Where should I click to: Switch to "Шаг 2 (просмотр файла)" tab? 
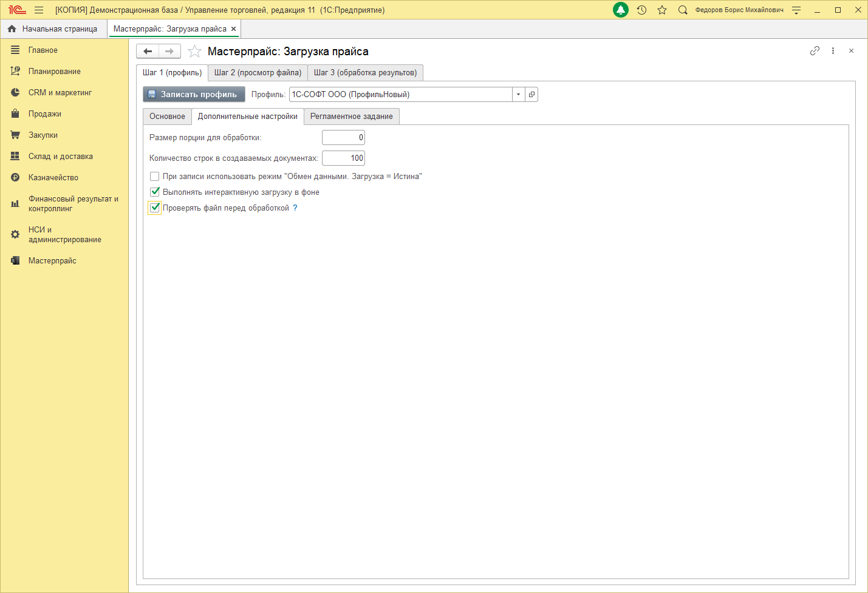[258, 73]
